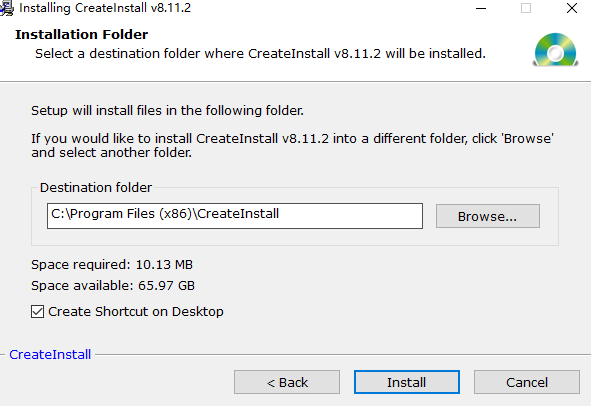
Task: Click the CD disc icon in the header
Action: coord(555,49)
